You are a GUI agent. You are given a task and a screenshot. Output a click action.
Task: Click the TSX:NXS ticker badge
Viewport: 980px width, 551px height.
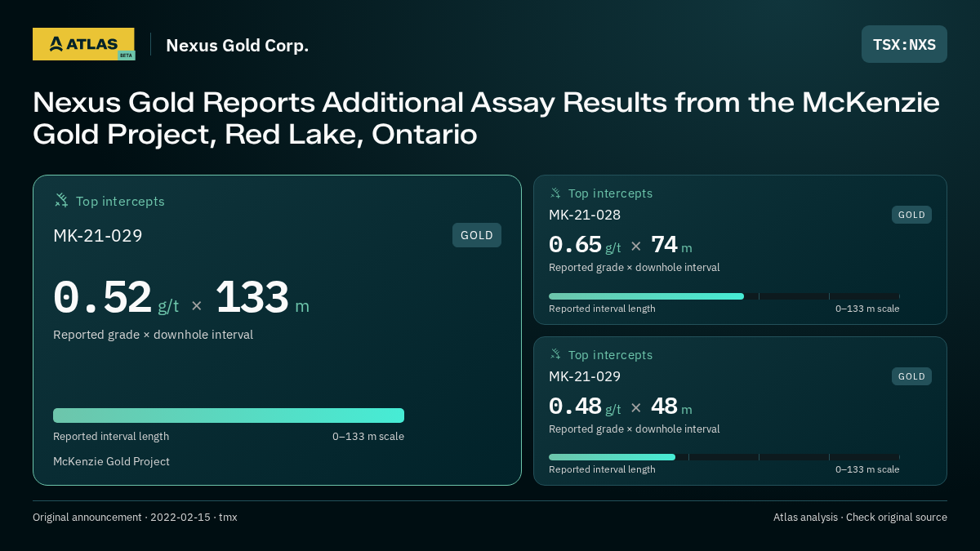tap(904, 44)
